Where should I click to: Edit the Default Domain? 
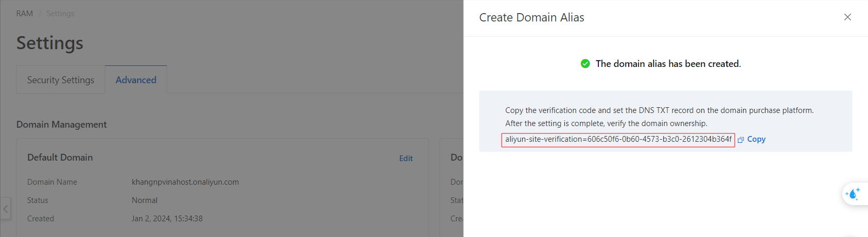tap(406, 159)
